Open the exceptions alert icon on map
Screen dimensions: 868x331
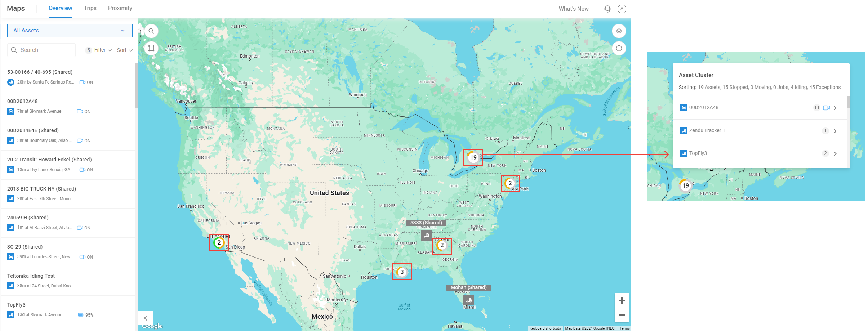click(619, 48)
